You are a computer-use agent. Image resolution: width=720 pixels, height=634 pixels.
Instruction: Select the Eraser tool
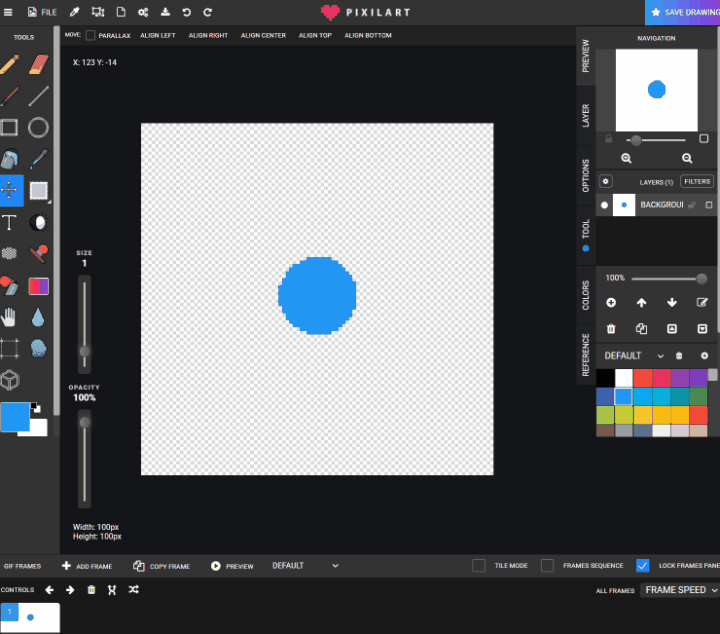[39, 64]
